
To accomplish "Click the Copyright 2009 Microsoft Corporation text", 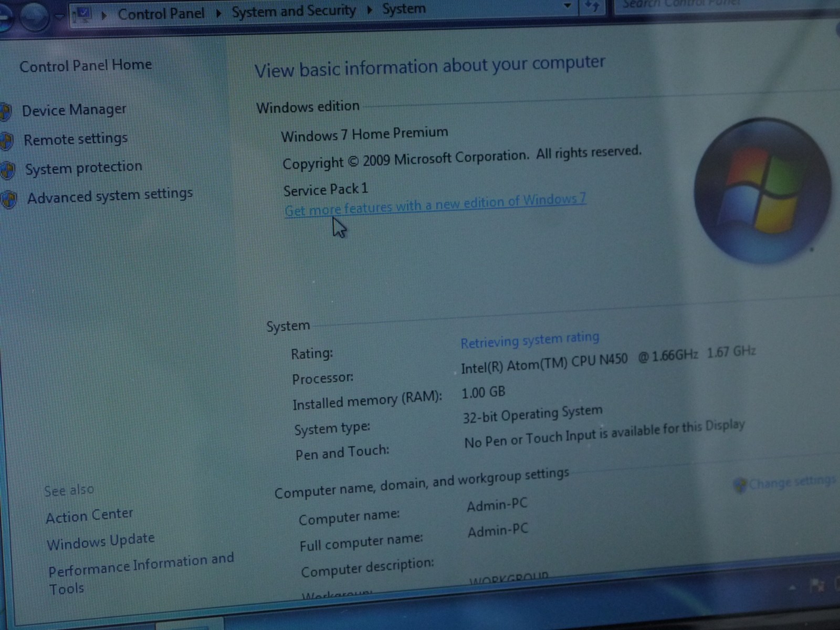I will click(462, 157).
